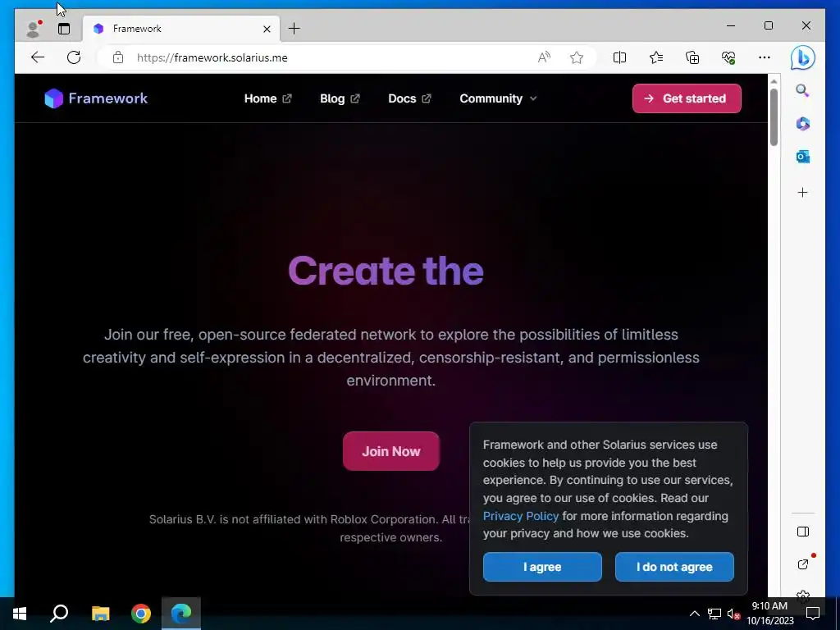
Task: Open the Collections toolbar icon
Action: pyautogui.click(x=692, y=57)
